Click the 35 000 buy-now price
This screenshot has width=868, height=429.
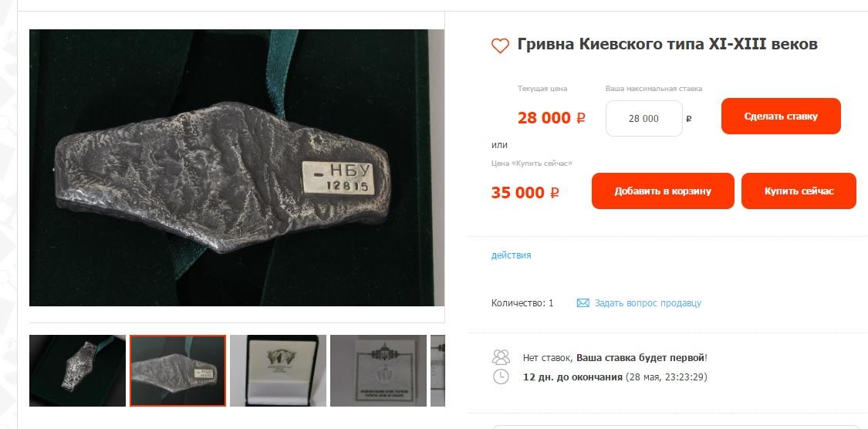tap(525, 193)
